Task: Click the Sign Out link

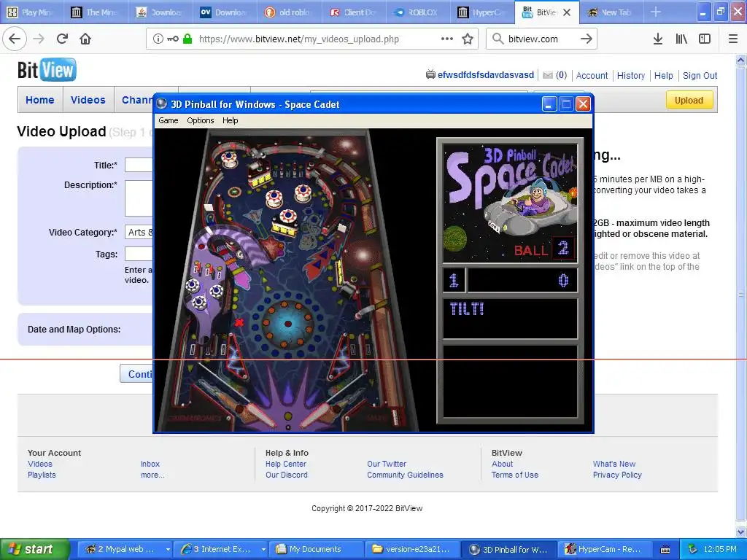Action: [700, 75]
